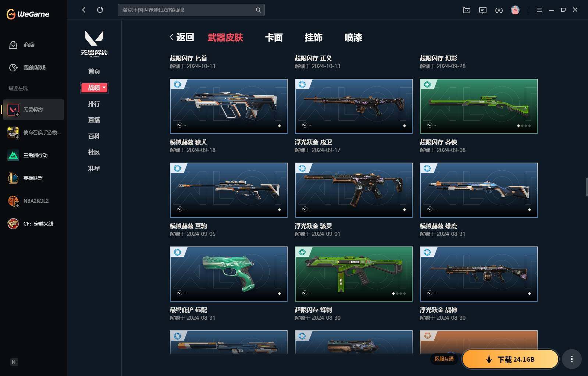
Task: Open the user avatar profile
Action: coord(515,10)
